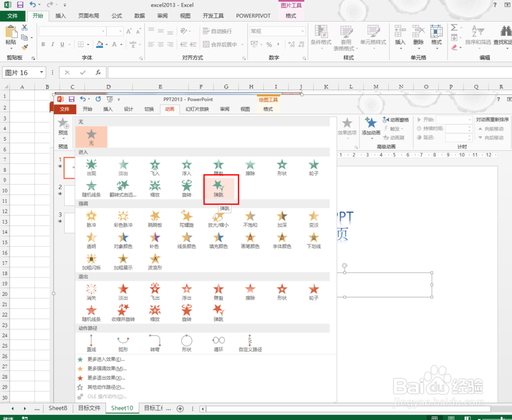Click the Increase Indent icon

[x=194, y=45]
